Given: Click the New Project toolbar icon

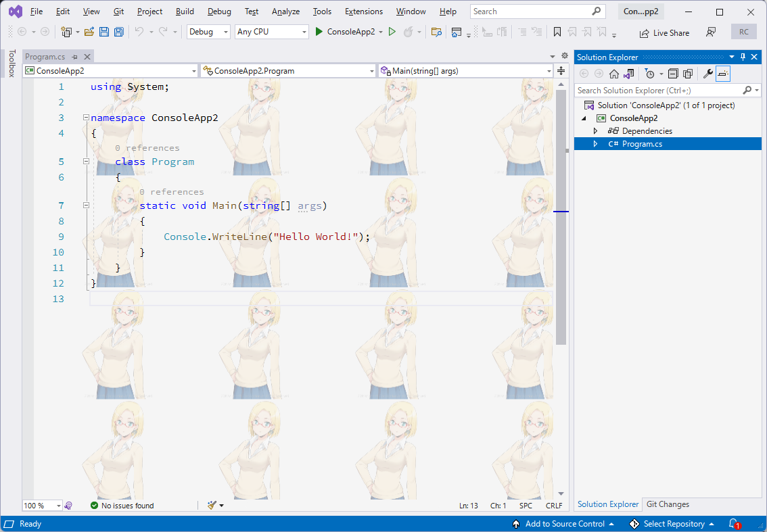Looking at the screenshot, I should pyautogui.click(x=66, y=32).
